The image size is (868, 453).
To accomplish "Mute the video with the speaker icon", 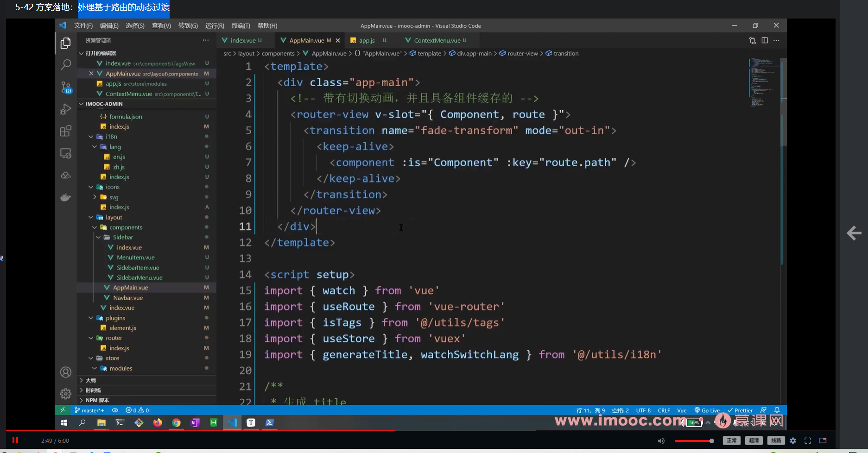I will click(661, 440).
